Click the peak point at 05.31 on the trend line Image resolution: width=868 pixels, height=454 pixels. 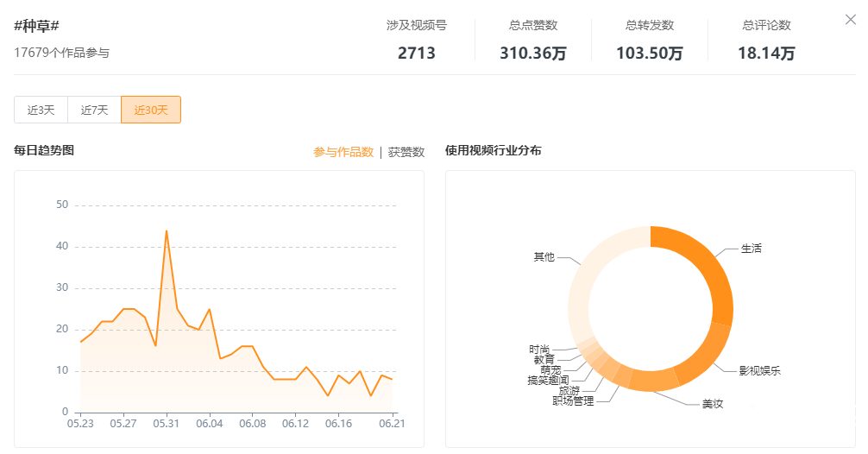point(167,230)
